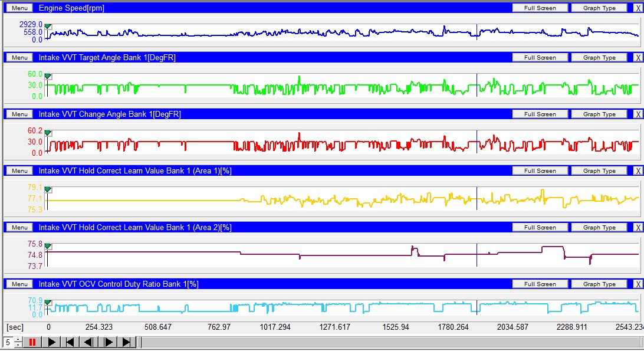Click the 79.1 max value on Area 1 axis
Screen dimensions: 644x351
(x=35, y=188)
